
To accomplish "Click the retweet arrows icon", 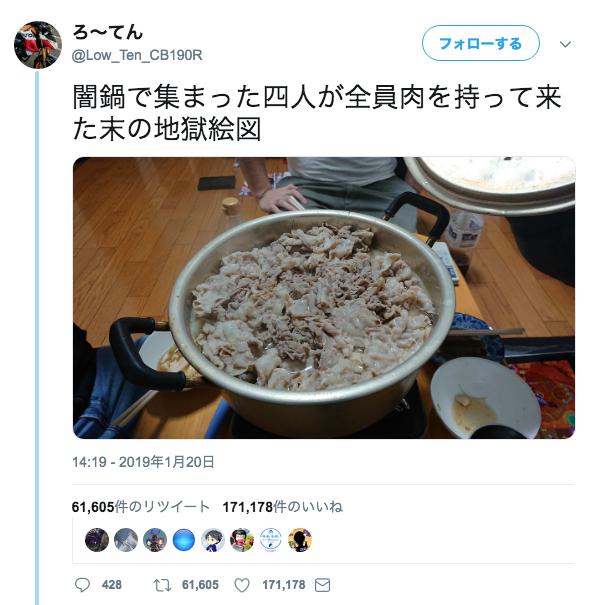I will coord(162,585).
